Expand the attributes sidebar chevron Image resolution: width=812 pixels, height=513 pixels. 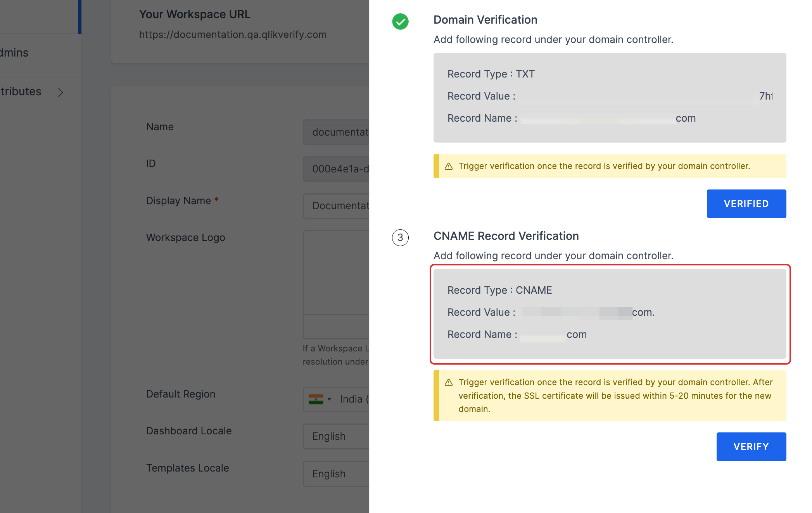coord(60,92)
